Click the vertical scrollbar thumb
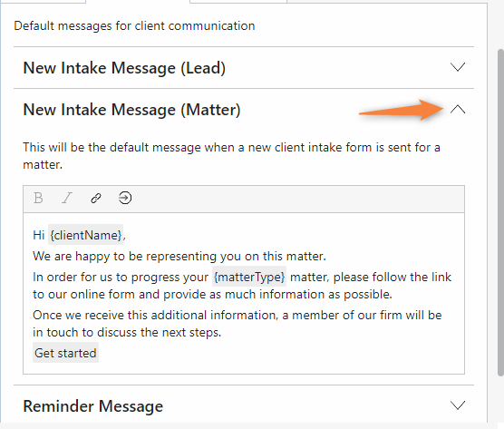 (500, 212)
